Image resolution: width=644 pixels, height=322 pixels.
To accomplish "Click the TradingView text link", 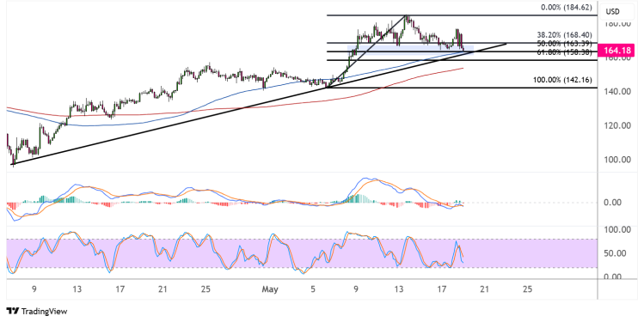I will [44, 312].
